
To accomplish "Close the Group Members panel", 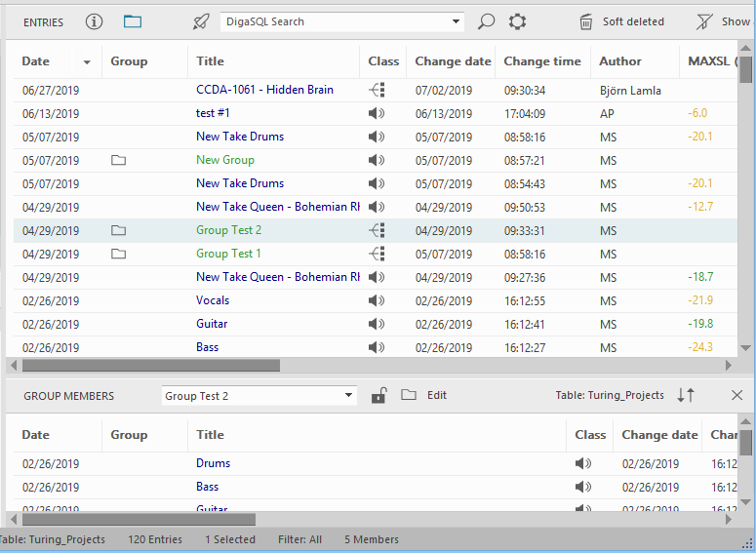I will 736,395.
